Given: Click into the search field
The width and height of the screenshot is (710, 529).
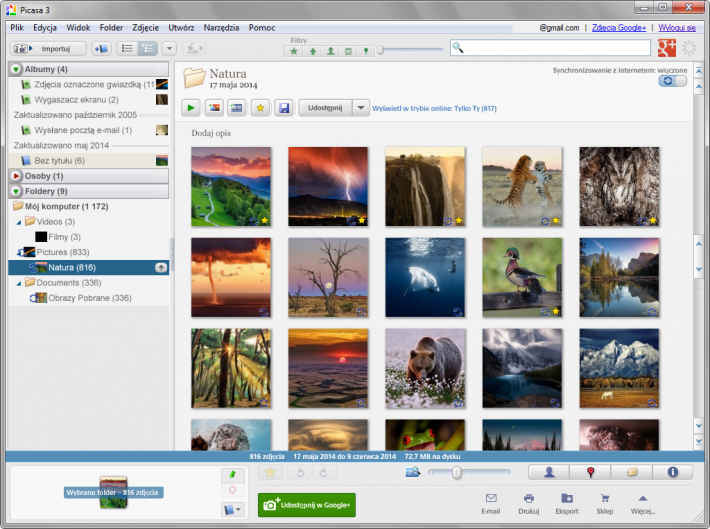Looking at the screenshot, I should click(x=550, y=48).
